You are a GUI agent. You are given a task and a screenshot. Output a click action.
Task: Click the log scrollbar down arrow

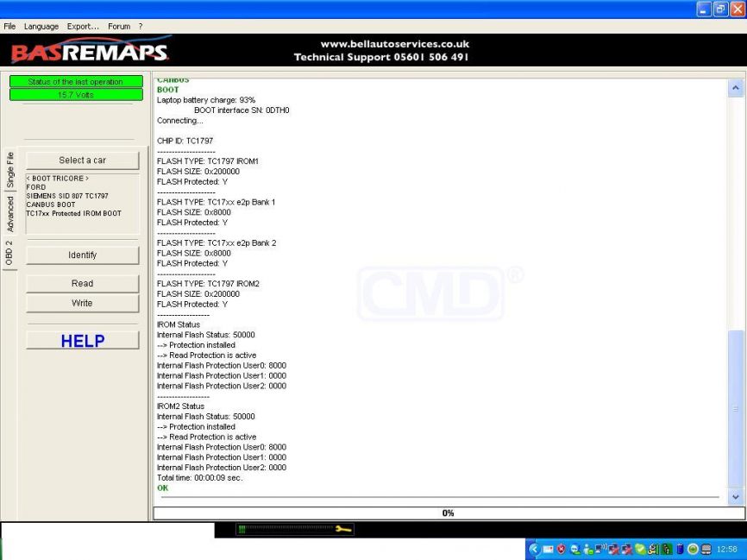pos(735,497)
